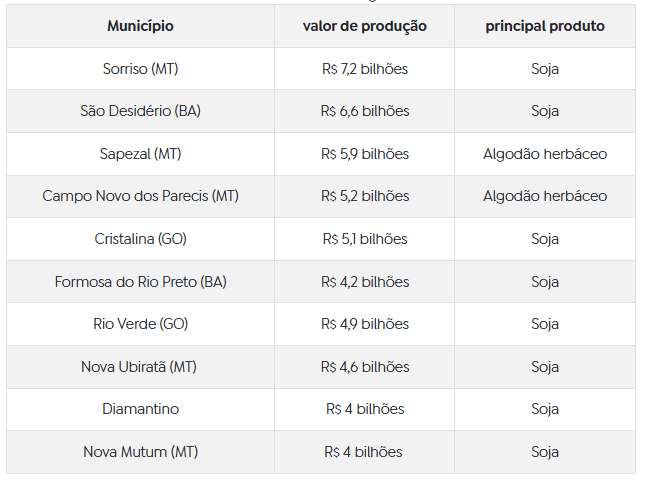Select the Cristalina (GO) cell

140,239
